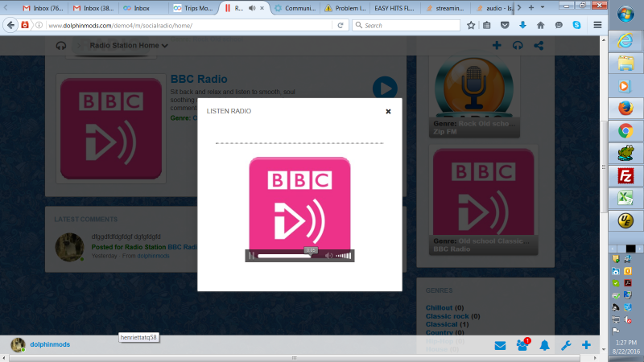Expand the Radio Station Home dropdown
Viewport: 644px width, 362px height.
[129, 46]
